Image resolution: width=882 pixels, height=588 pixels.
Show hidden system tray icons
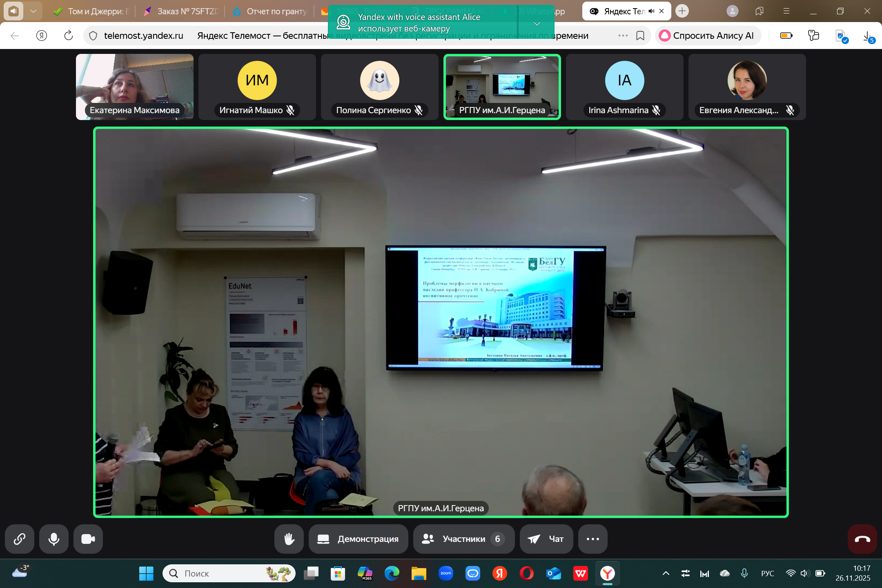coord(666,574)
